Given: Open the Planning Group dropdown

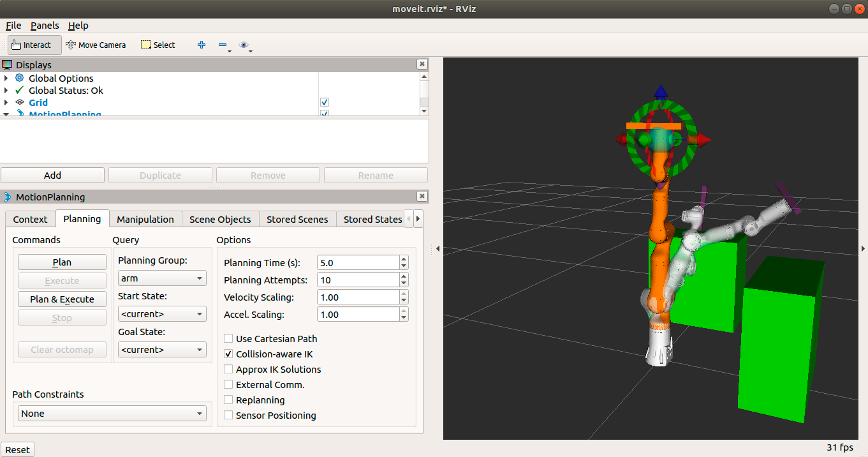Looking at the screenshot, I should (162, 278).
